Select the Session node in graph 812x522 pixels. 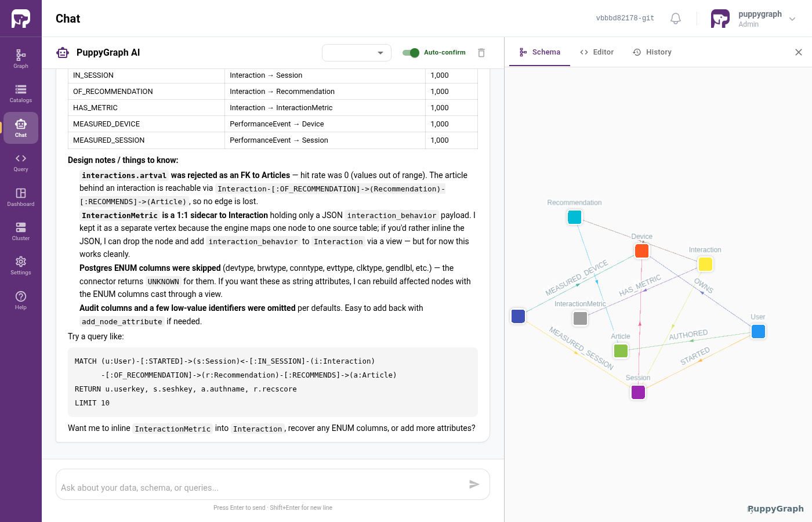[x=639, y=392]
